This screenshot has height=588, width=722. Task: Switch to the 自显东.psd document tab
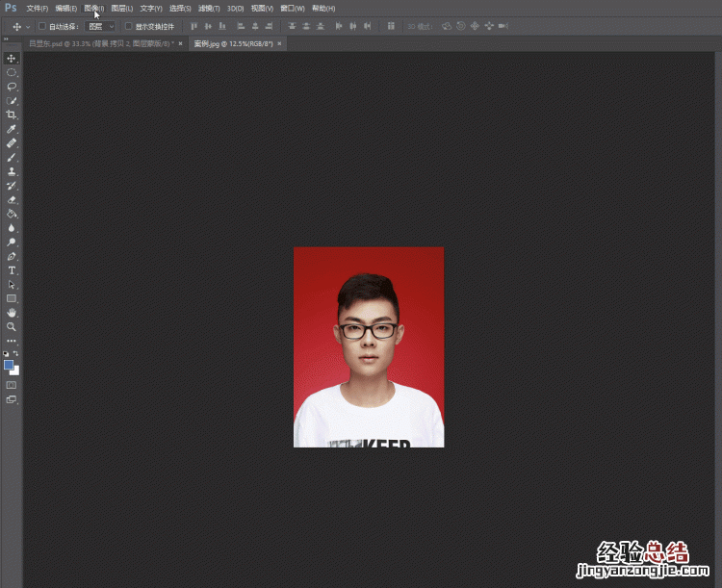[x=97, y=43]
